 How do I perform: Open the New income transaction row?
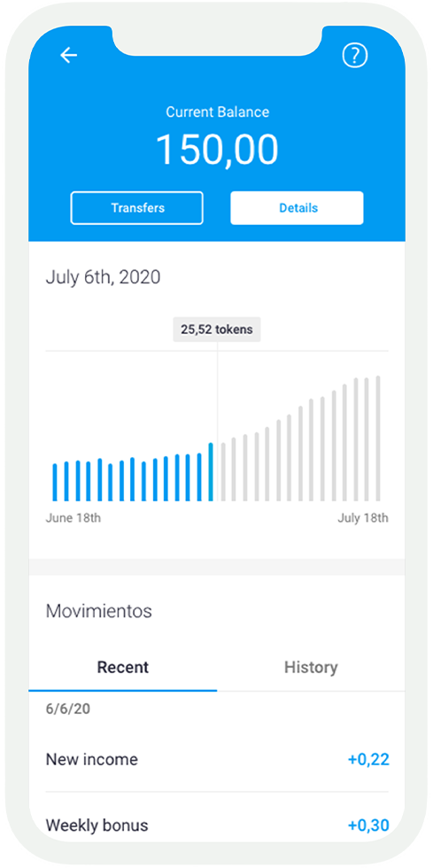click(x=217, y=760)
